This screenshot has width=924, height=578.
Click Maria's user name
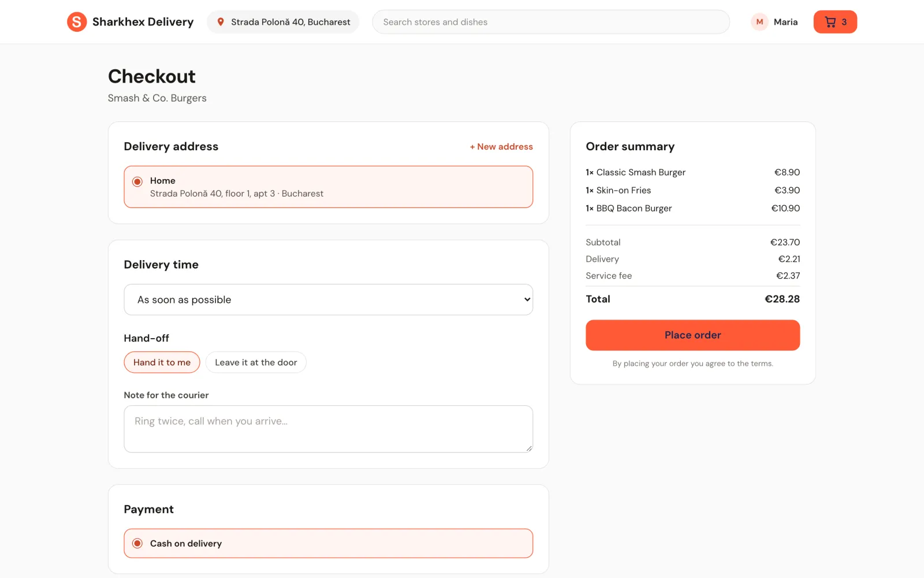click(x=785, y=22)
